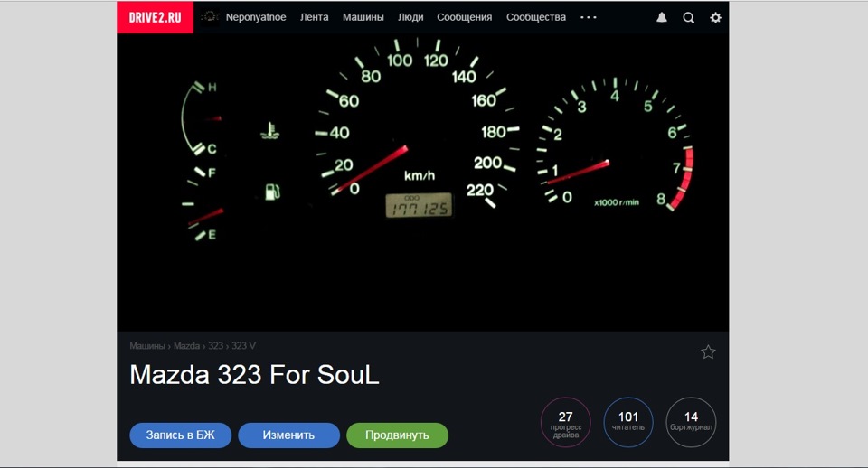Click the dashboard speedometer cover photo
Screen dimensions: 868x468
422,183
